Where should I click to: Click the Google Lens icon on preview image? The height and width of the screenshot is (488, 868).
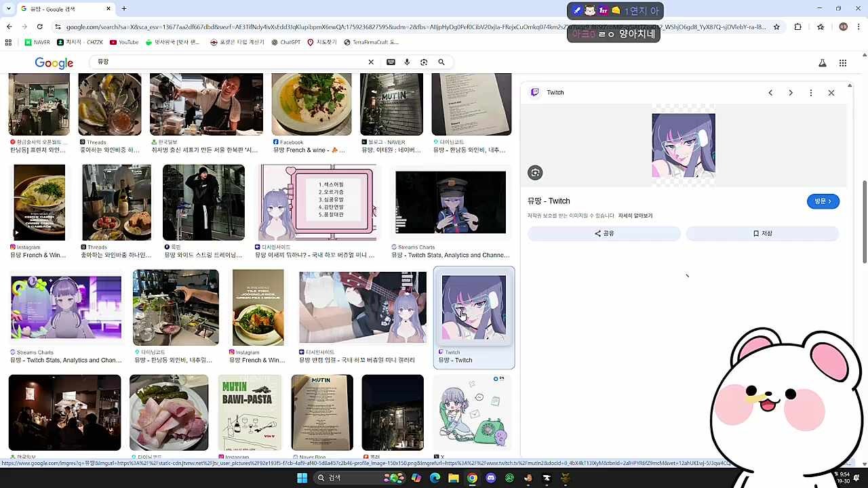pos(535,173)
